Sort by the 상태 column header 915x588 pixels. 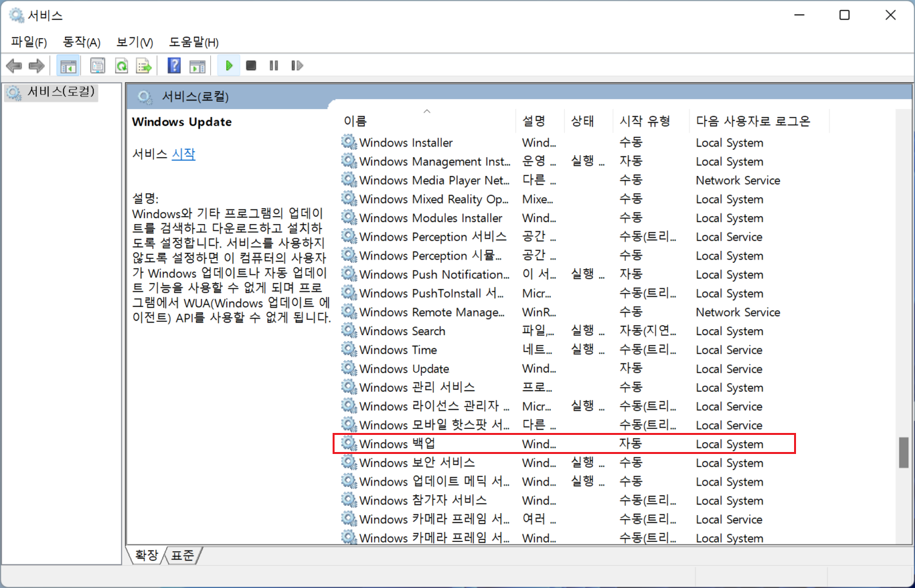(x=588, y=121)
